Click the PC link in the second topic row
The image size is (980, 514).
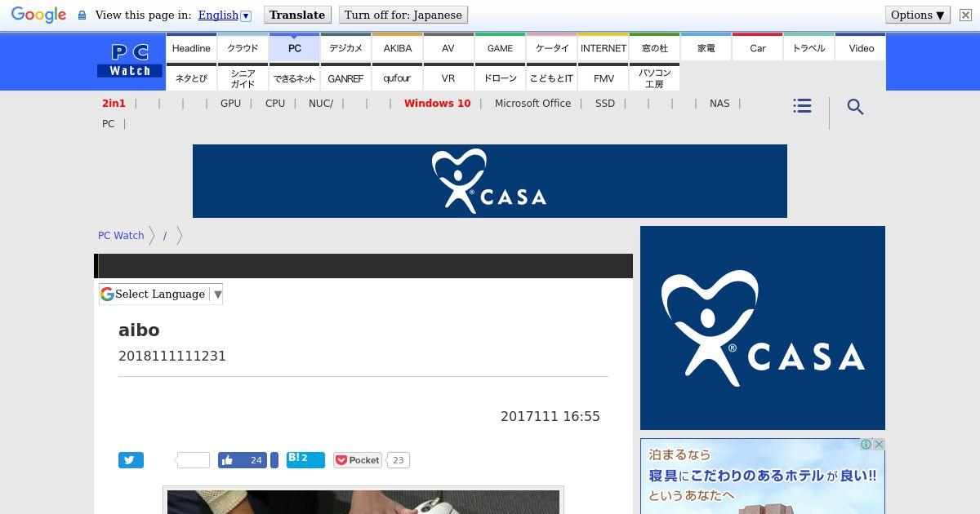[108, 124]
